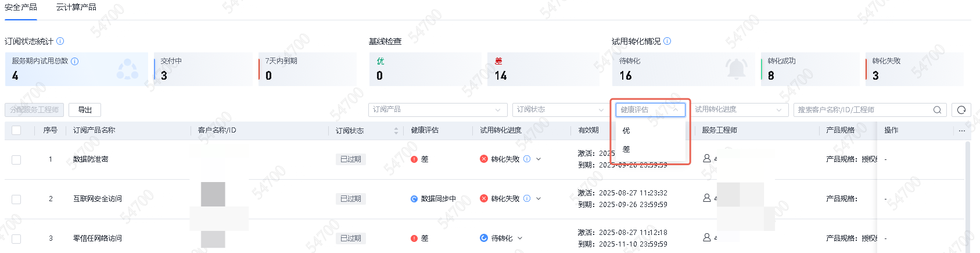The height and width of the screenshot is (253, 980).
Task: Click info icon next to 试用转化情况
Action: click(x=667, y=41)
